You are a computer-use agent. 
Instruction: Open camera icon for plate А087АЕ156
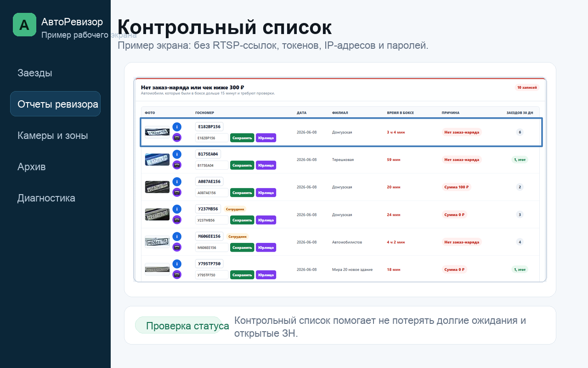pyautogui.click(x=177, y=192)
